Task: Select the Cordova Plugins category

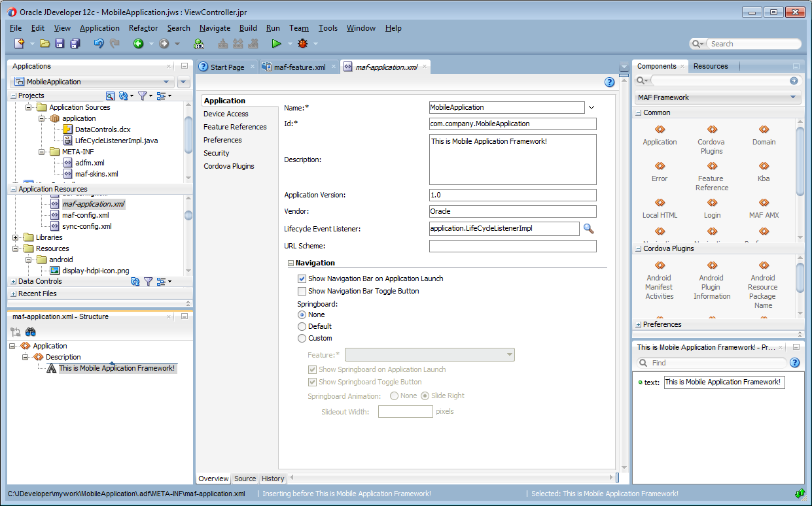Action: (x=229, y=166)
